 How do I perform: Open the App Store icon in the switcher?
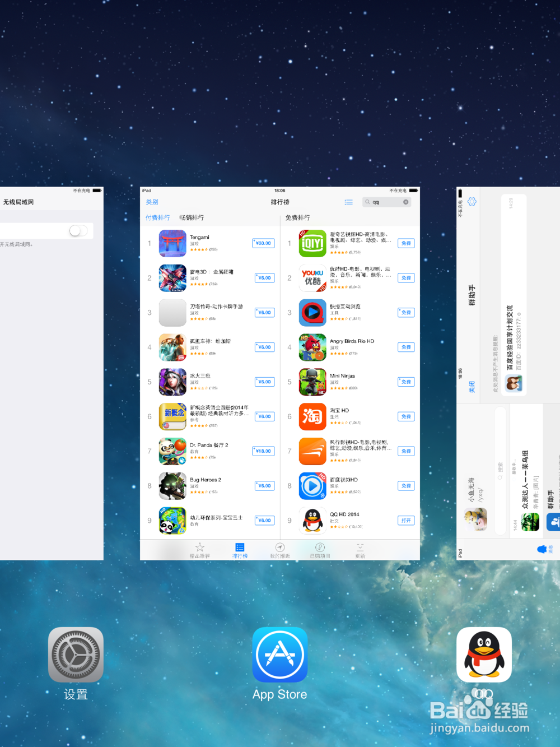[x=280, y=654]
